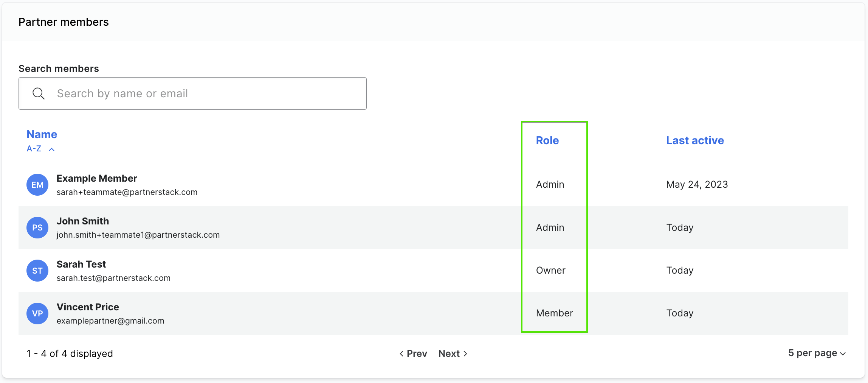The image size is (868, 383).
Task: Go to previous page with Prev
Action: [x=413, y=353]
